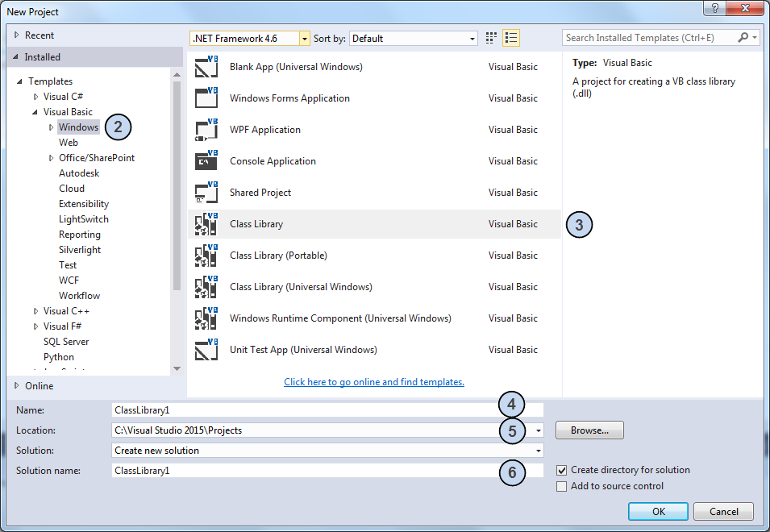
Task: Click the Solution name input field
Action: point(327,471)
